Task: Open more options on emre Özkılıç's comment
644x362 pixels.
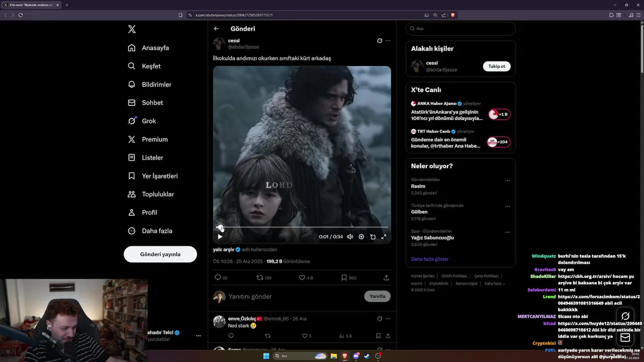Action: pyautogui.click(x=388, y=319)
